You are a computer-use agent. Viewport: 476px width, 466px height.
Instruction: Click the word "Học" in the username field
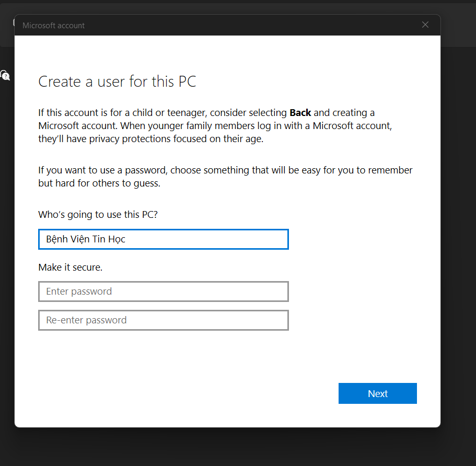coord(117,239)
